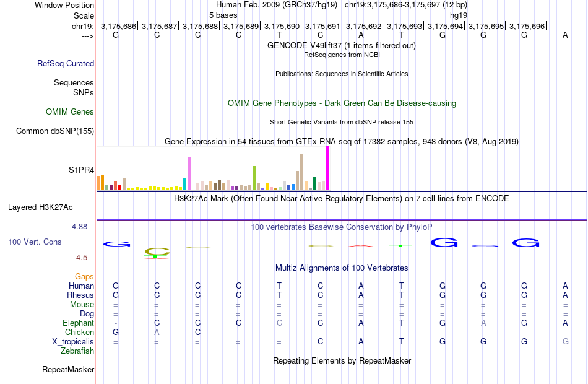
Task: Click the SNPs track label
Action: (84, 92)
